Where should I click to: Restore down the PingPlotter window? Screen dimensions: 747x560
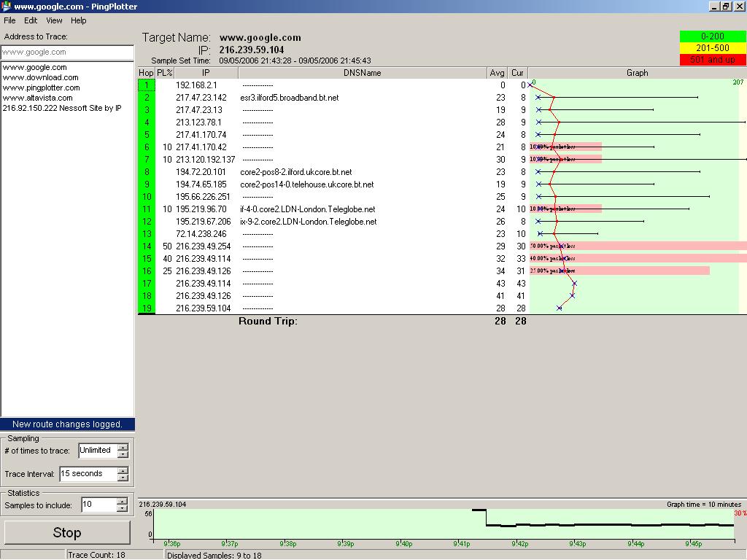[725, 6]
